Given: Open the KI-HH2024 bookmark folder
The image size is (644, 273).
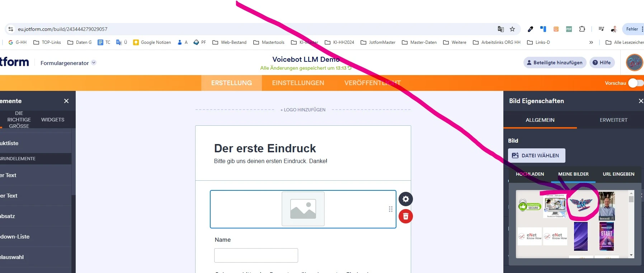Looking at the screenshot, I should pyautogui.click(x=339, y=42).
